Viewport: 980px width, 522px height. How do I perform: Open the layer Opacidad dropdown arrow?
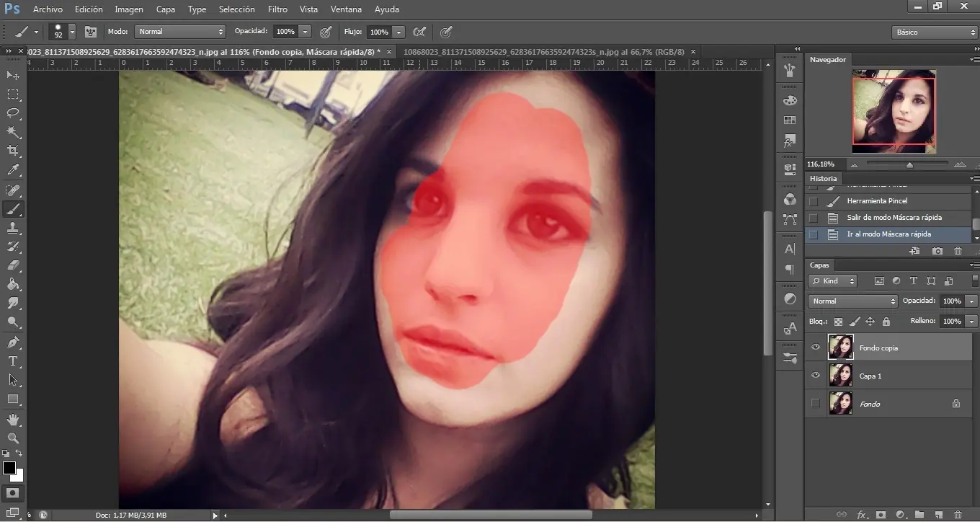click(972, 301)
